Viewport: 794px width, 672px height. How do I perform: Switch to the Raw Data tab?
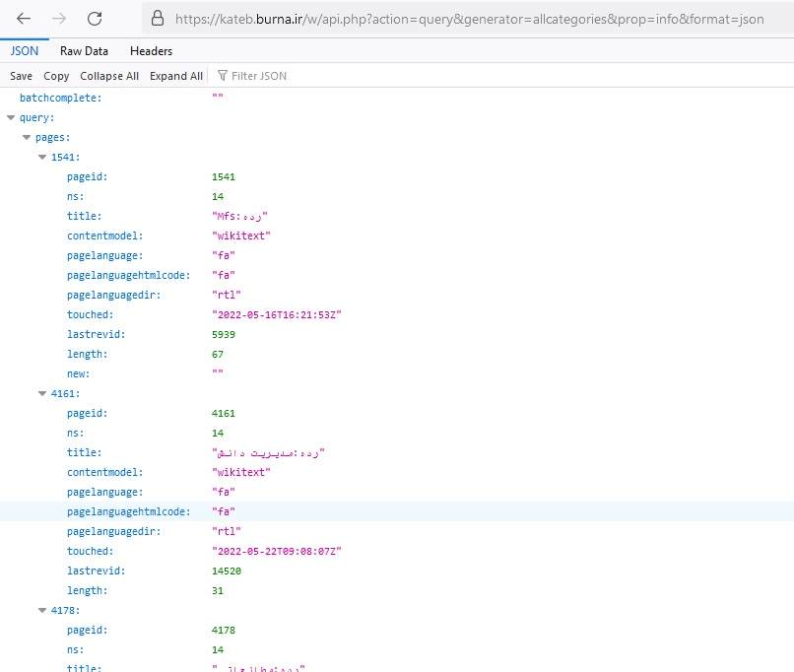click(x=84, y=51)
